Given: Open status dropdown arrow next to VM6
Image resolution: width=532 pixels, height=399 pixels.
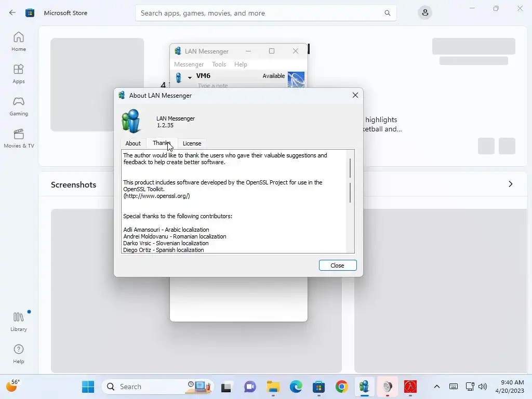Looking at the screenshot, I should click(190, 78).
